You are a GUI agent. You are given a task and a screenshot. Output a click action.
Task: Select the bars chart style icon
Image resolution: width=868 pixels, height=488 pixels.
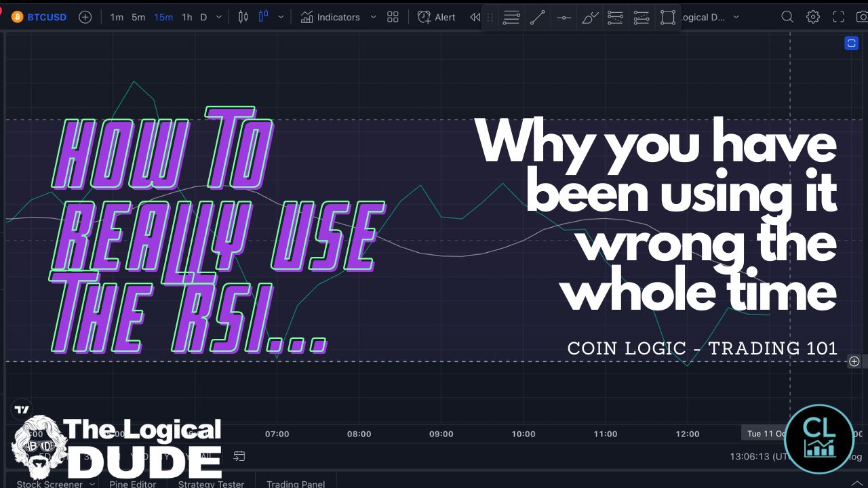point(243,17)
